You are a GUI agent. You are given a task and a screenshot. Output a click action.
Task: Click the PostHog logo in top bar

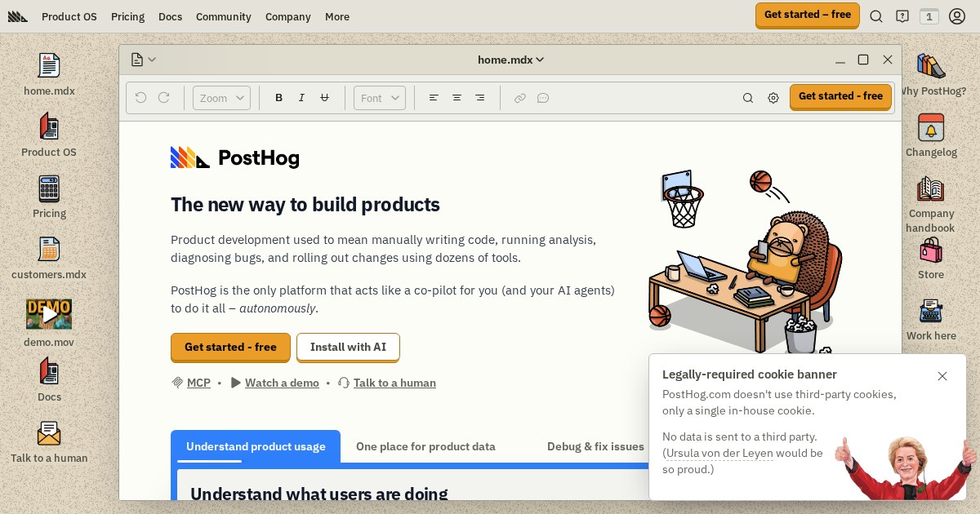[x=18, y=16]
